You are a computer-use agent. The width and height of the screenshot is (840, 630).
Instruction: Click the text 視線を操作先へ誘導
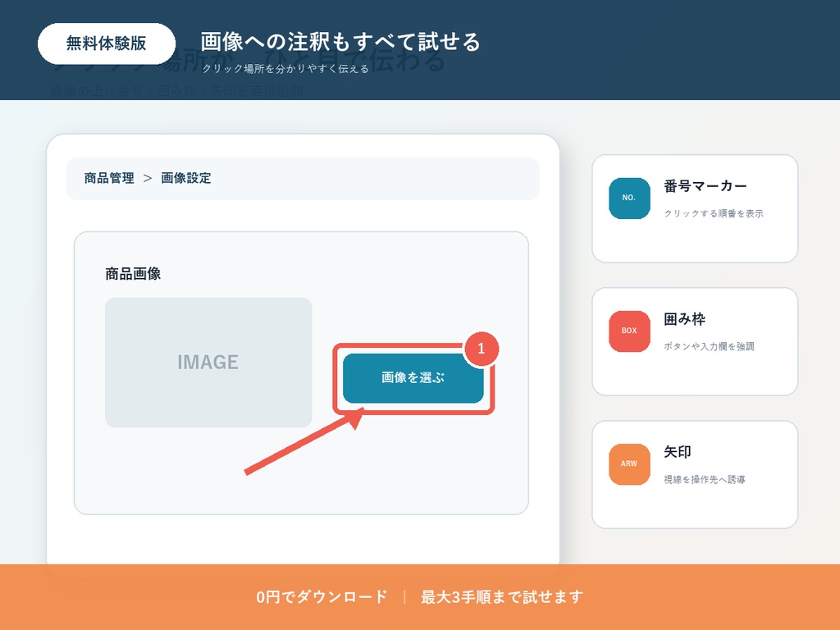click(705, 479)
